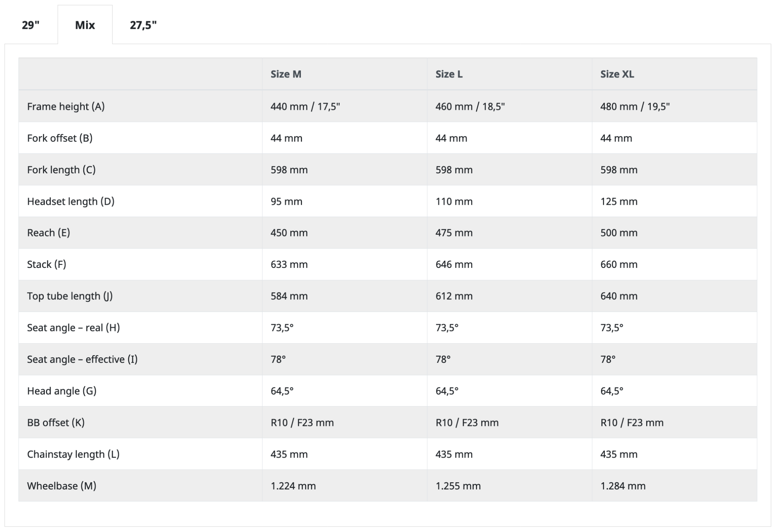The width and height of the screenshot is (778, 532).
Task: Select the Head angle (G) label
Action: coord(62,391)
